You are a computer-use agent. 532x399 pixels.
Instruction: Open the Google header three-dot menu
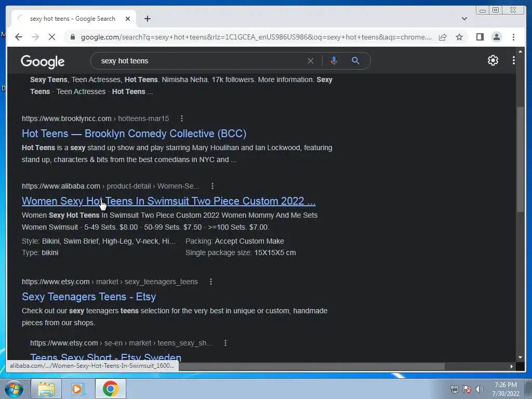coord(513,60)
